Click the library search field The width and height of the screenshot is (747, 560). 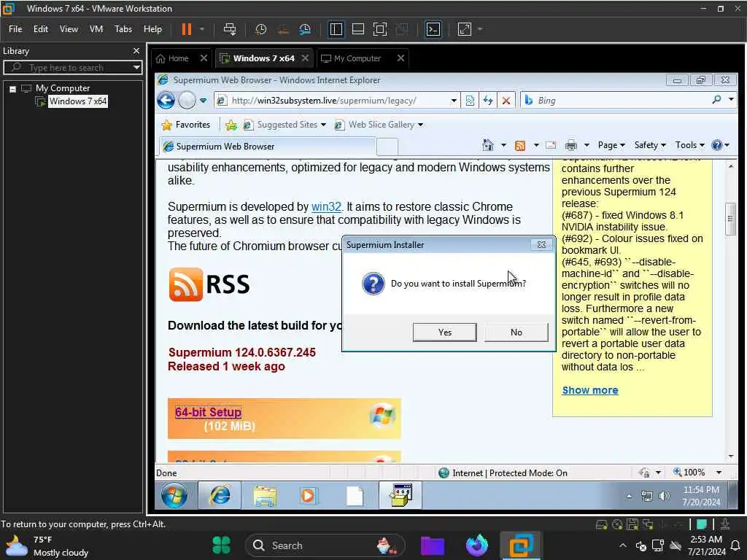point(71,68)
